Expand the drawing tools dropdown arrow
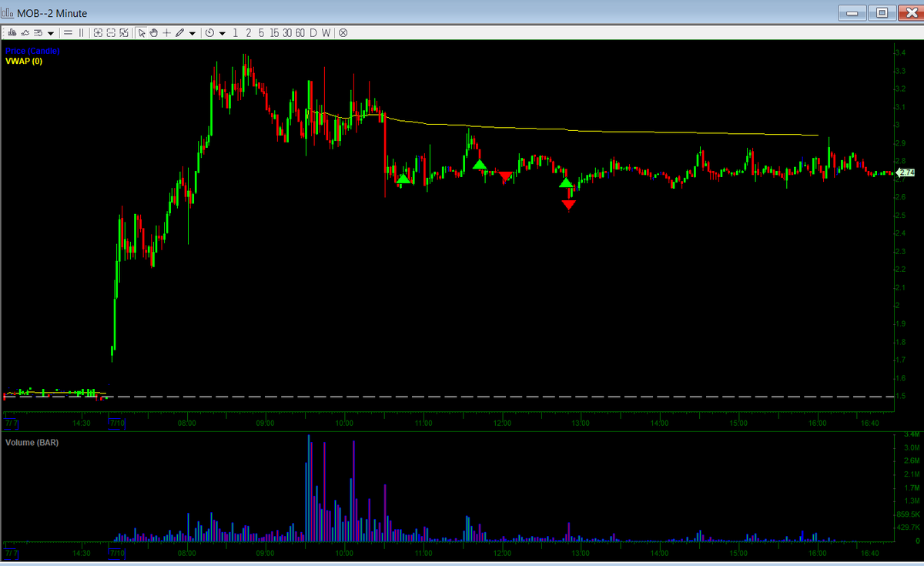Image resolution: width=924 pixels, height=566 pixels. click(192, 33)
